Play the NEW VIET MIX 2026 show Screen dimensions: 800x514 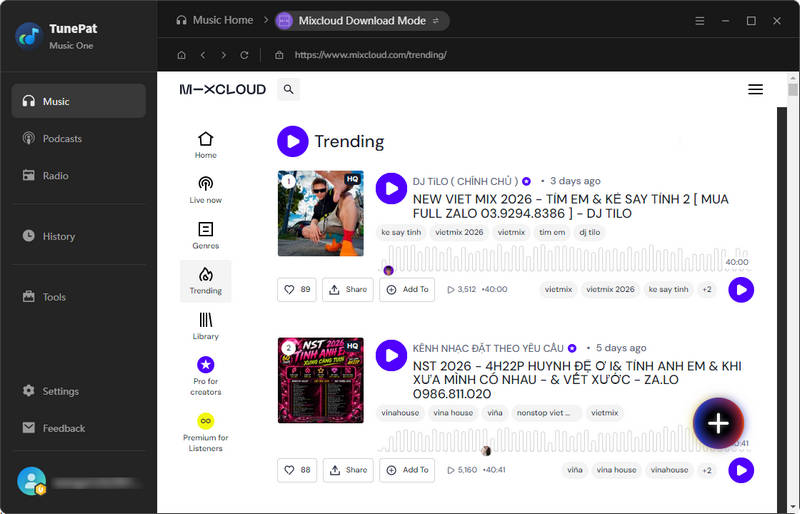(x=391, y=188)
